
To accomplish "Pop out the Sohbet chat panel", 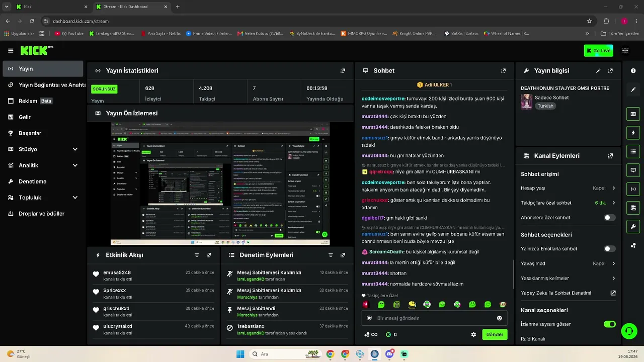I will pos(503,71).
